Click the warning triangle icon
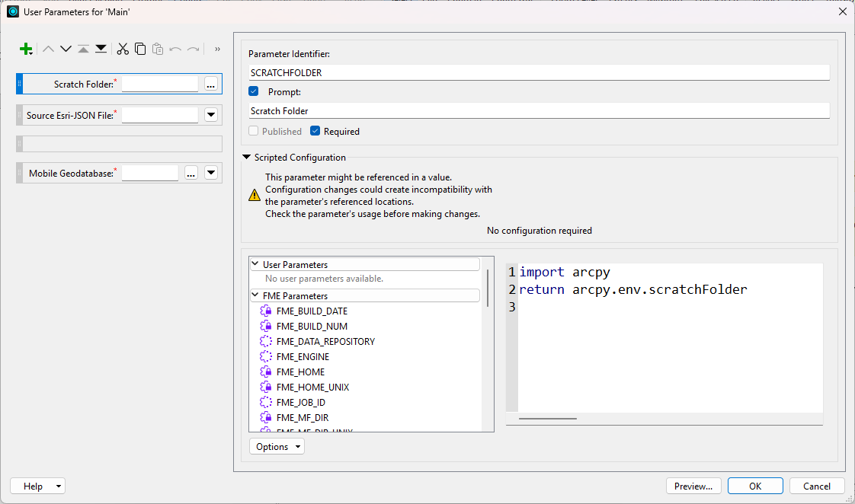This screenshot has height=504, width=855. pyautogui.click(x=254, y=195)
